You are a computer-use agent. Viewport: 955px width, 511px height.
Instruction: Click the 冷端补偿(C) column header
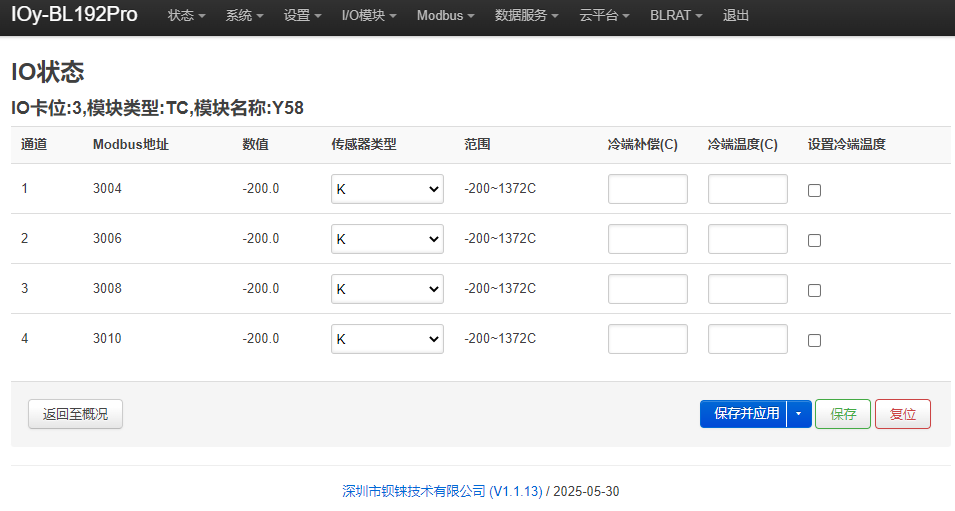click(643, 144)
